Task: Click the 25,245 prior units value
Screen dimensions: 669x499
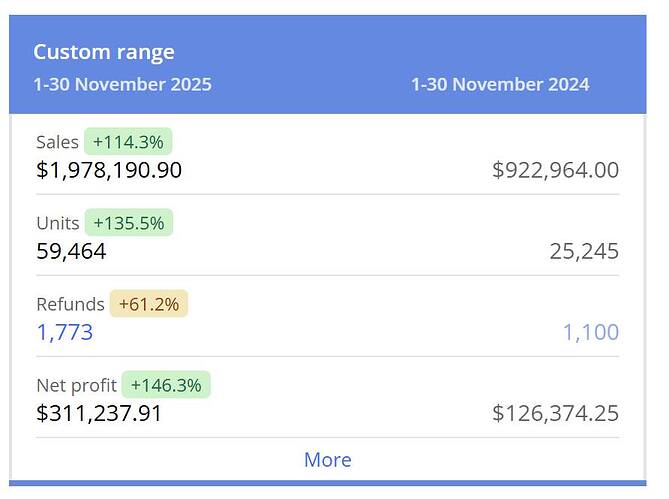Action: 584,251
